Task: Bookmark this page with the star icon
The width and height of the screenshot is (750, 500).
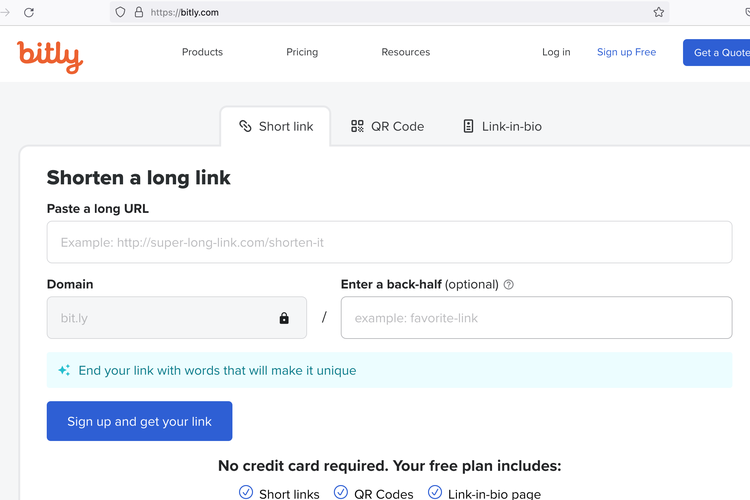Action: pos(658,12)
